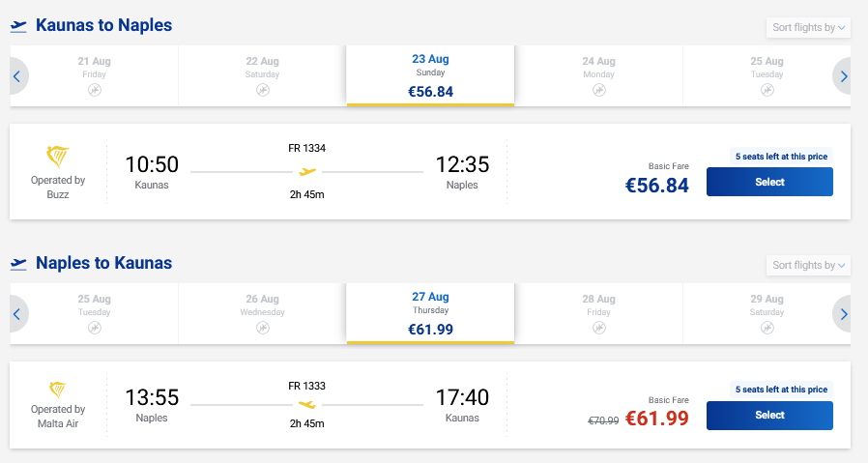Select the 23 Aug Sunday date tab
Image resolution: width=868 pixels, height=463 pixels.
(x=430, y=75)
